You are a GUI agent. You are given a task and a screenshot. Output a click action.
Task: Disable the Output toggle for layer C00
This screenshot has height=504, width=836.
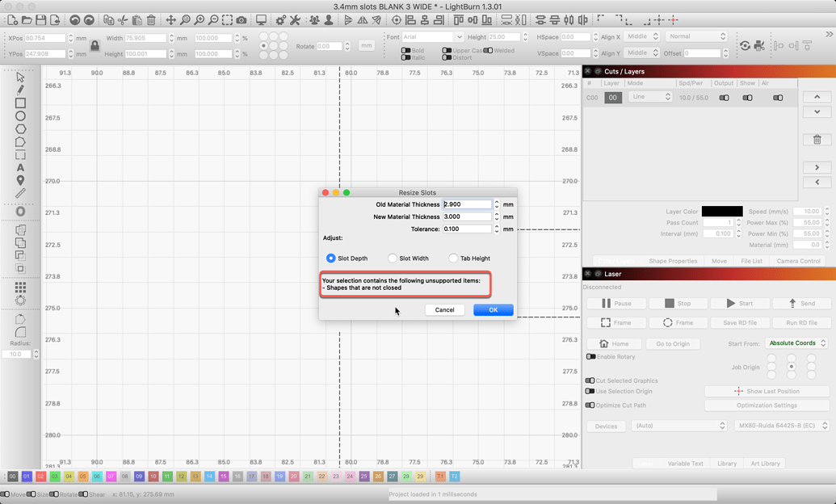point(723,97)
